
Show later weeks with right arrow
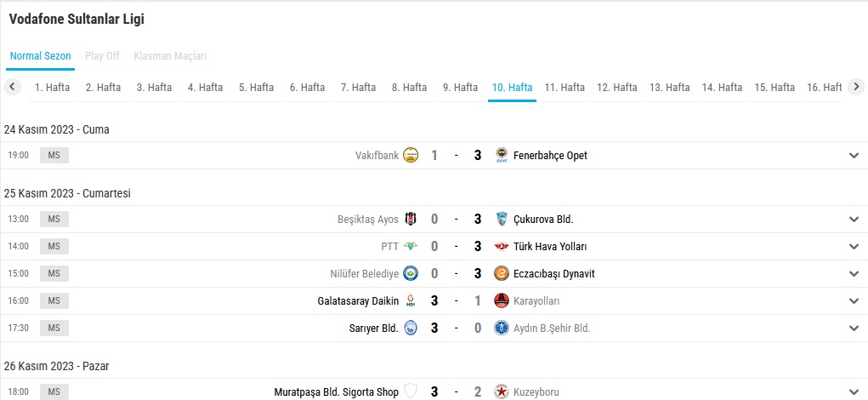point(856,87)
